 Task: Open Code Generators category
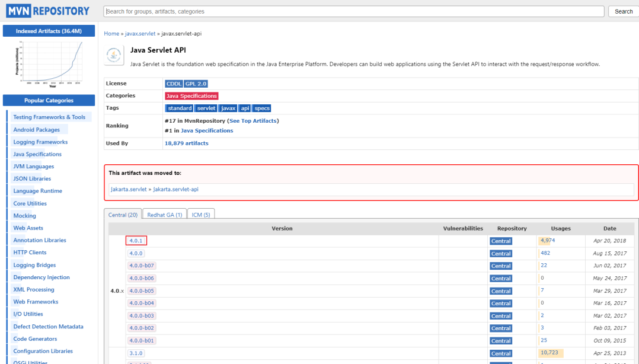[35, 339]
